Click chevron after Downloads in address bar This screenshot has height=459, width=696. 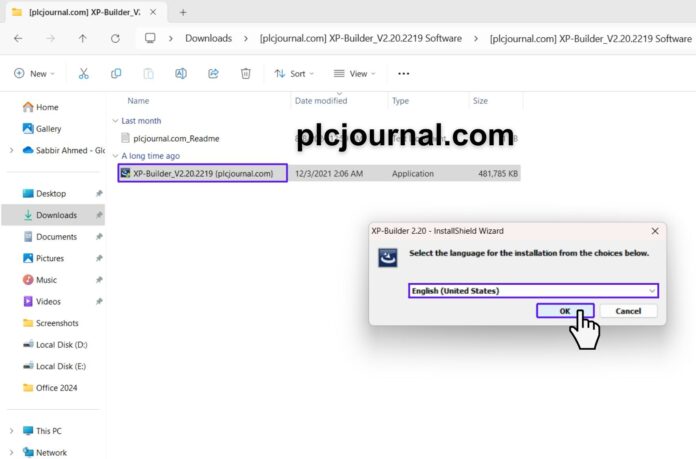[x=245, y=39]
